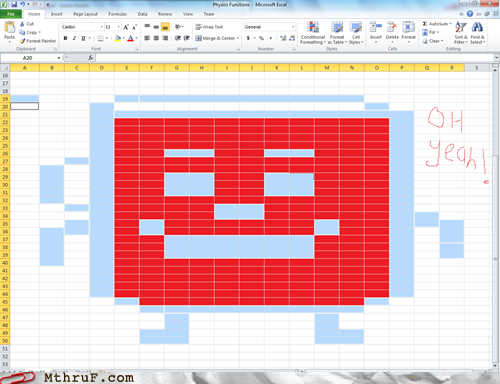The height and width of the screenshot is (384, 500).
Task: Click Increase Decimal
Action: 283,38
